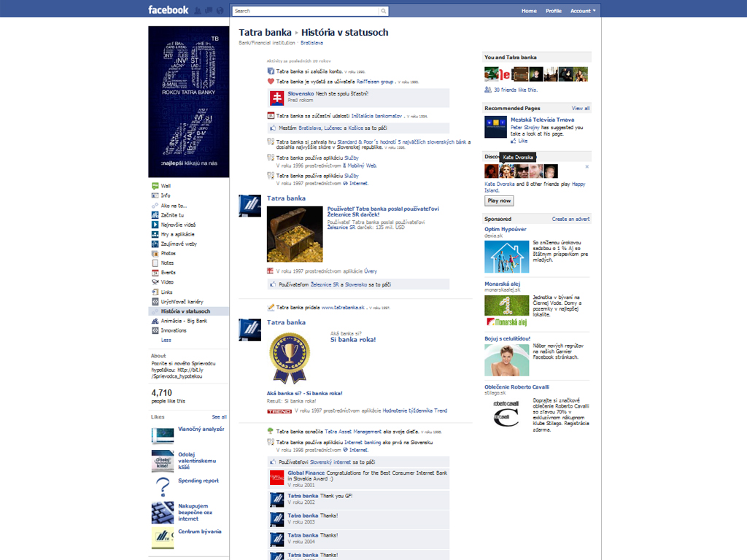Click the Photos sidebar icon
The height and width of the screenshot is (560, 747).
pos(155,253)
